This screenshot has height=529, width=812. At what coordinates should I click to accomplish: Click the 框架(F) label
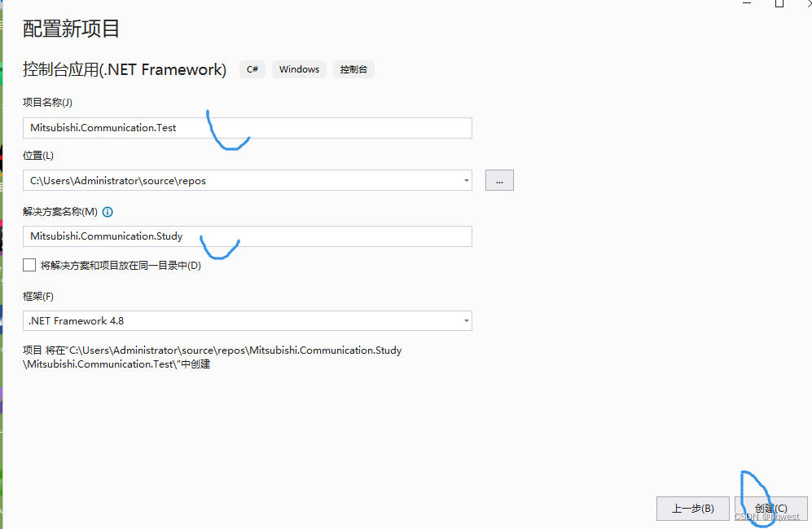(x=38, y=297)
